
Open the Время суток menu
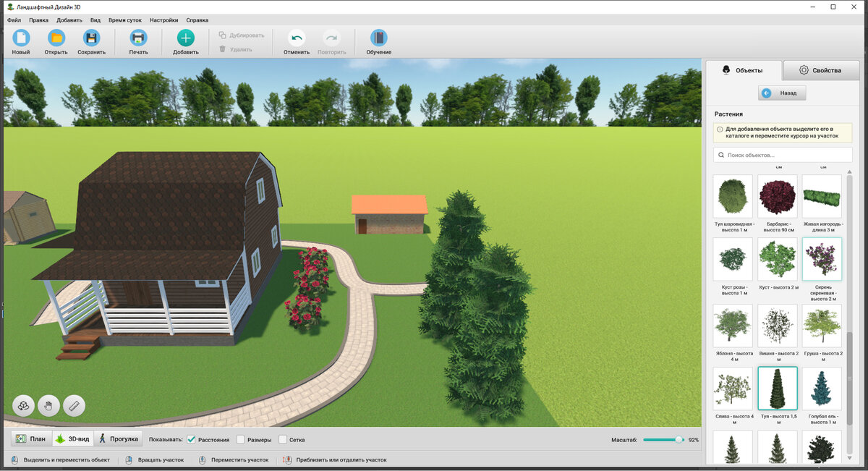[125, 20]
